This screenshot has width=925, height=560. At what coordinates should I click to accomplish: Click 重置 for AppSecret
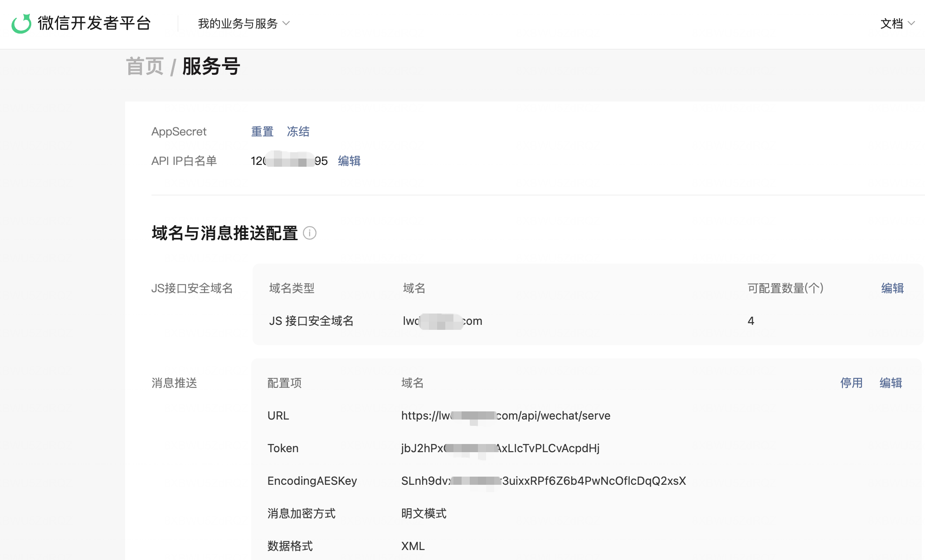(x=262, y=132)
